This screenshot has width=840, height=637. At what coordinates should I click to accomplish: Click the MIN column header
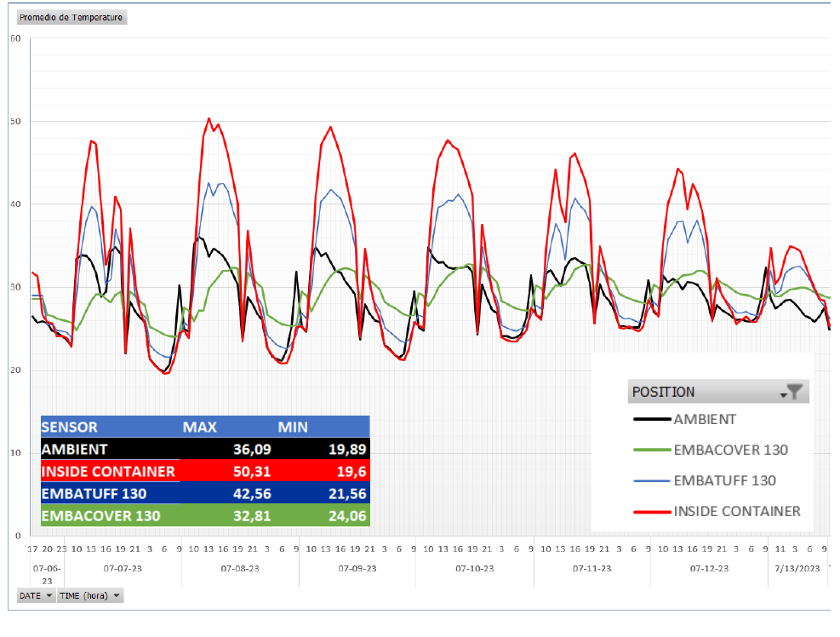[x=293, y=427]
